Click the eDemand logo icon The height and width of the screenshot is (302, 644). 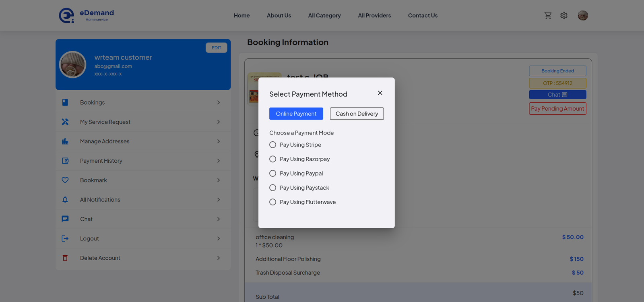(x=66, y=16)
